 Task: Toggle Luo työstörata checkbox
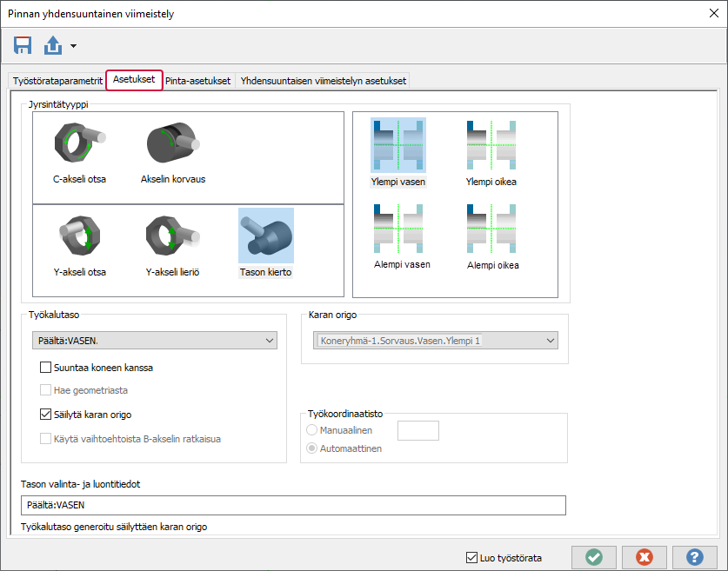point(472,558)
